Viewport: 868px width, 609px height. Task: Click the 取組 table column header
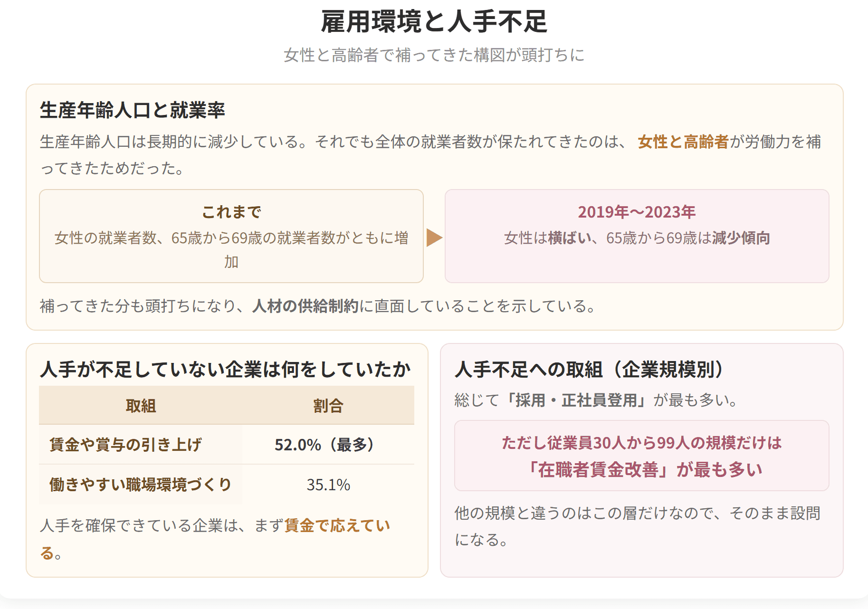(141, 406)
